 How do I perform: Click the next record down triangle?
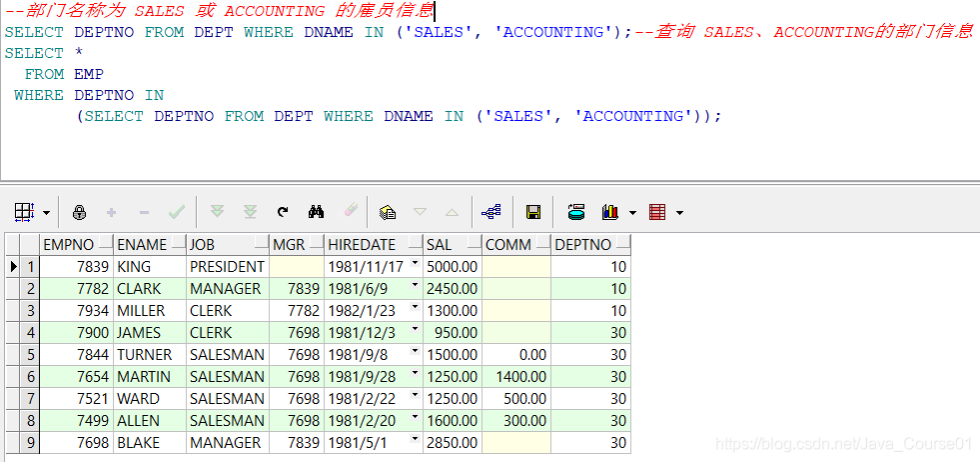(x=420, y=212)
